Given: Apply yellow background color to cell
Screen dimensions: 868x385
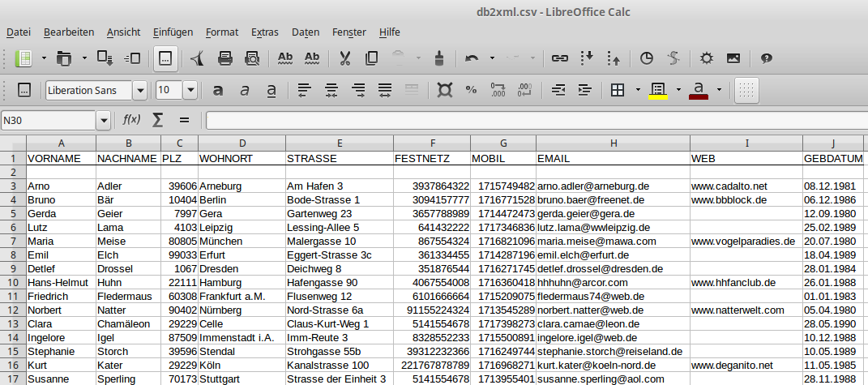Looking at the screenshot, I should coord(657,90).
